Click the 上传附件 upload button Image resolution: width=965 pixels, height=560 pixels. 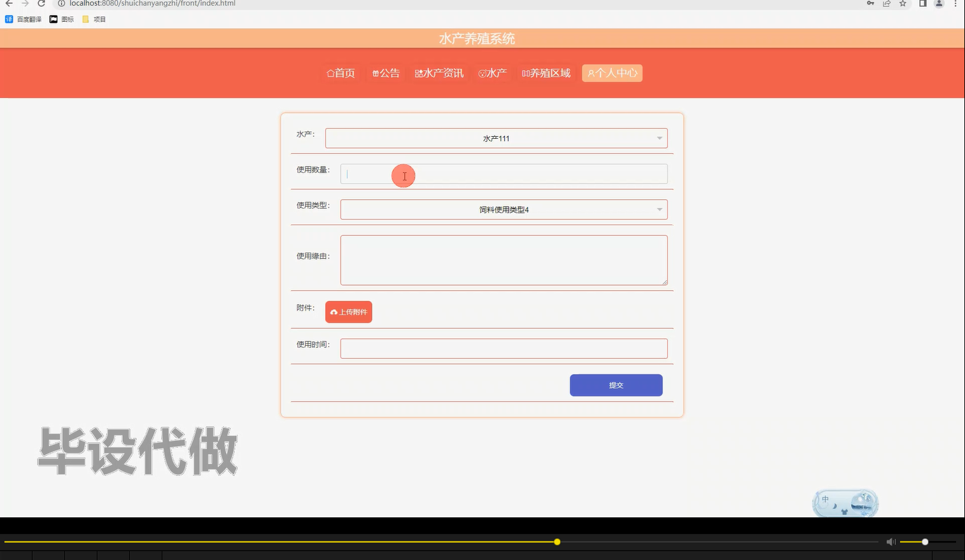(x=348, y=312)
